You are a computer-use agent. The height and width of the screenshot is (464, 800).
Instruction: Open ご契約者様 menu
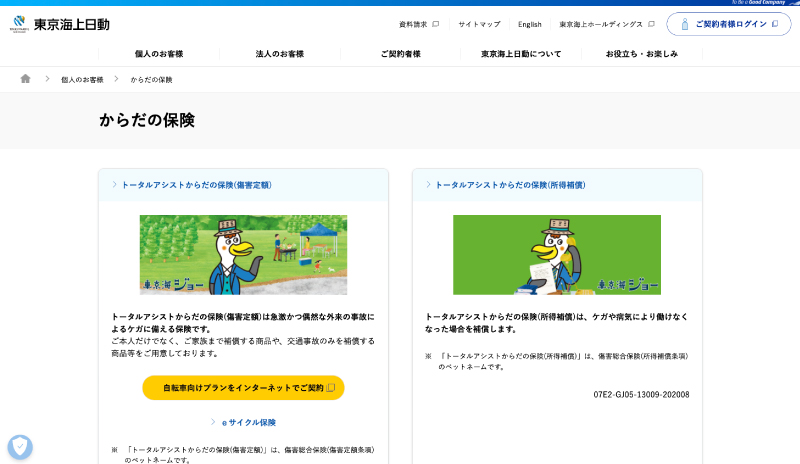[x=401, y=54]
